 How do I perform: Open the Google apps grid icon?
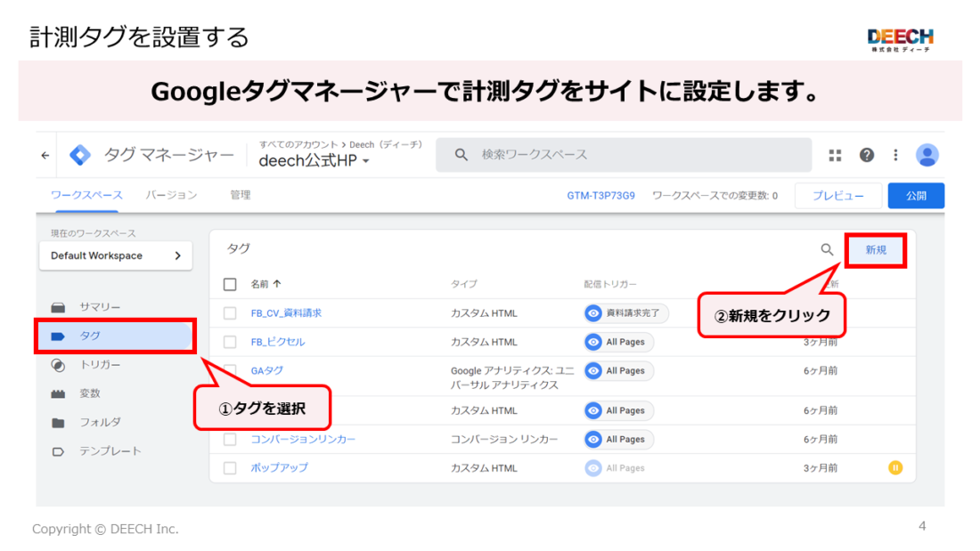tap(835, 155)
